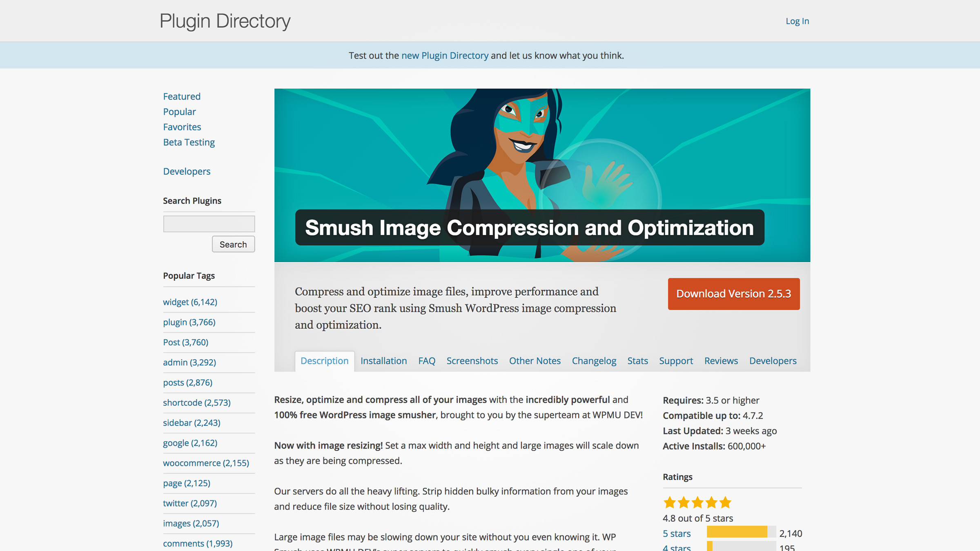Viewport: 980px width, 551px height.
Task: Click the 'Last Updated: 3 weeks ago' text
Action: click(x=719, y=431)
